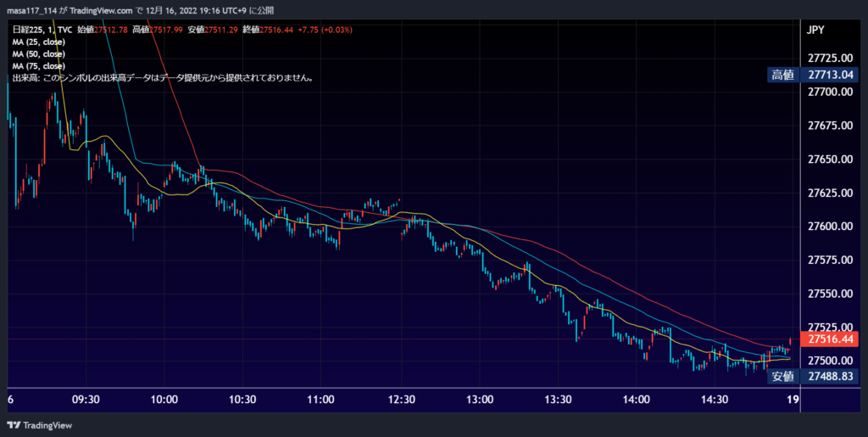Click the TradingView logo at bottom left
Viewport: 868px width, 437px height.
click(39, 425)
